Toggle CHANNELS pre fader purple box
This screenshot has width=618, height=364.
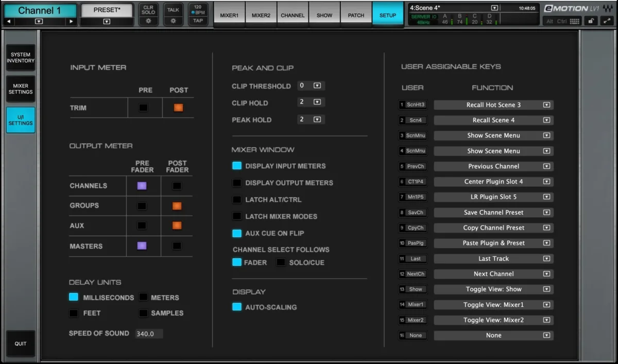tap(142, 186)
